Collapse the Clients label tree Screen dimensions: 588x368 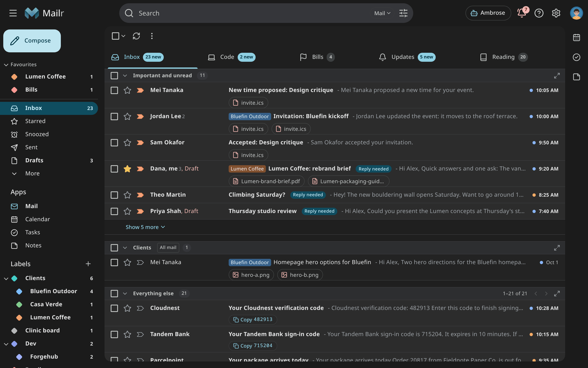pos(6,278)
